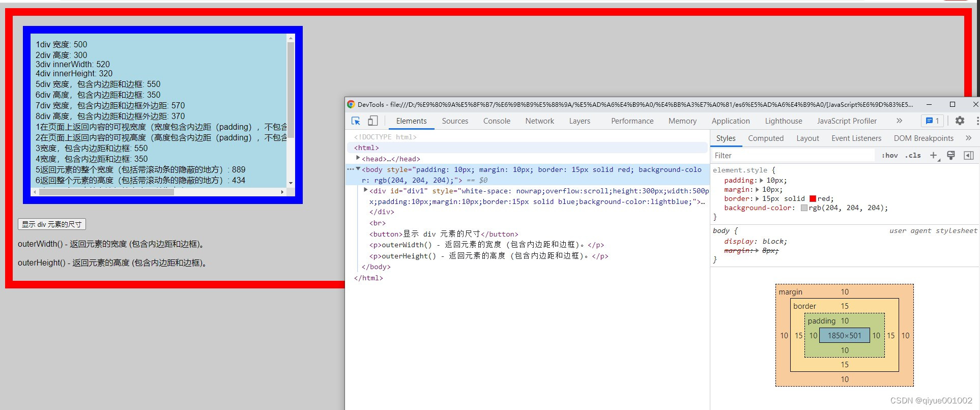Image resolution: width=980 pixels, height=410 pixels.
Task: Click the Chrome icon in DevTools title
Action: pos(351,104)
